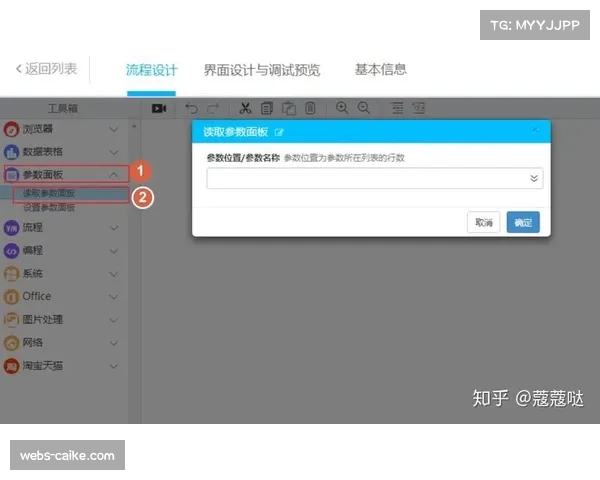Click the scissors cut icon
This screenshot has height=480, width=600.
coord(245,108)
